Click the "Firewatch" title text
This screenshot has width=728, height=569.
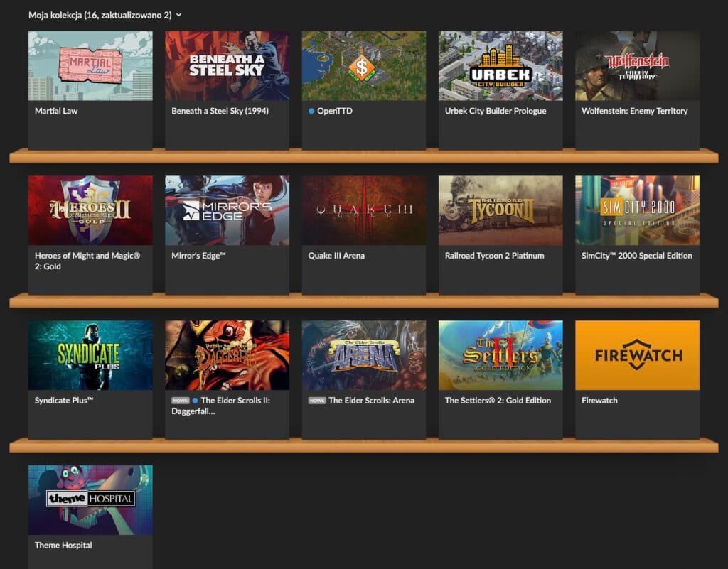click(x=599, y=400)
